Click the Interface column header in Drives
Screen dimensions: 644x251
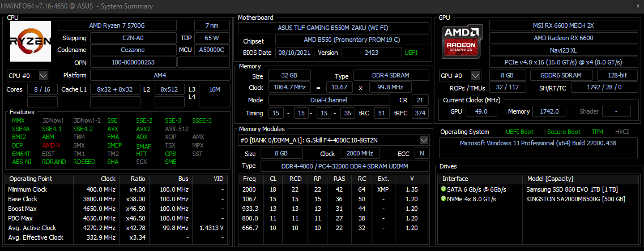(x=480, y=179)
